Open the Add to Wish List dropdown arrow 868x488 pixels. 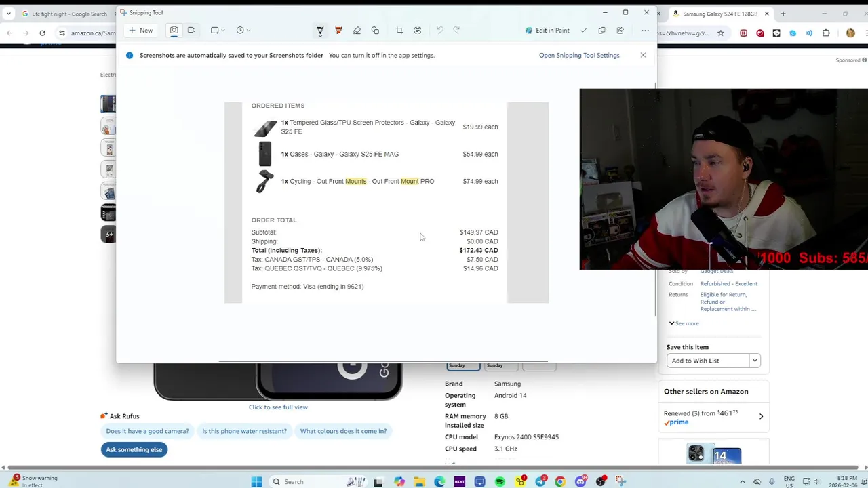click(x=754, y=361)
